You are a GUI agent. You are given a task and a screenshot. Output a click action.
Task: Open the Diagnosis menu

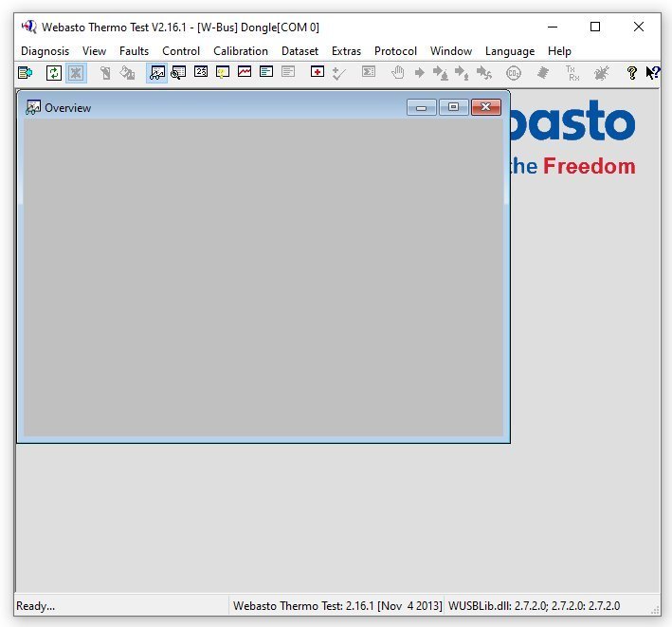pyautogui.click(x=45, y=51)
